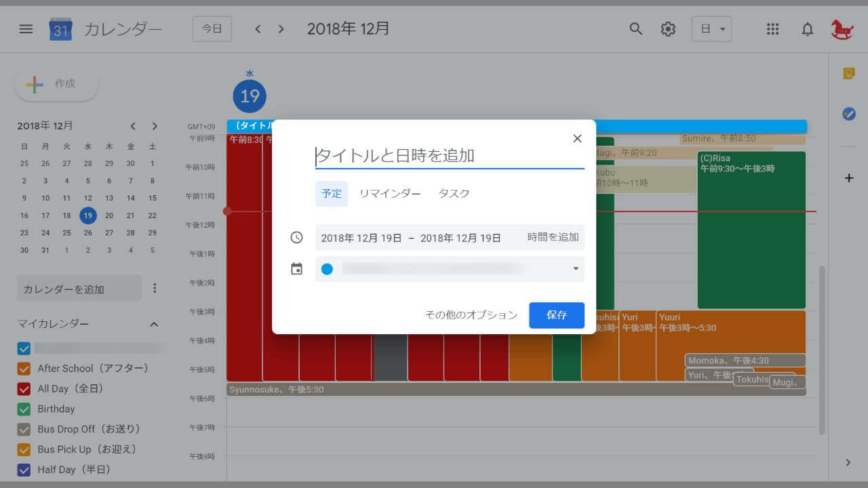
Task: Disable the Bus Pick Up calendar
Action: click(24, 449)
